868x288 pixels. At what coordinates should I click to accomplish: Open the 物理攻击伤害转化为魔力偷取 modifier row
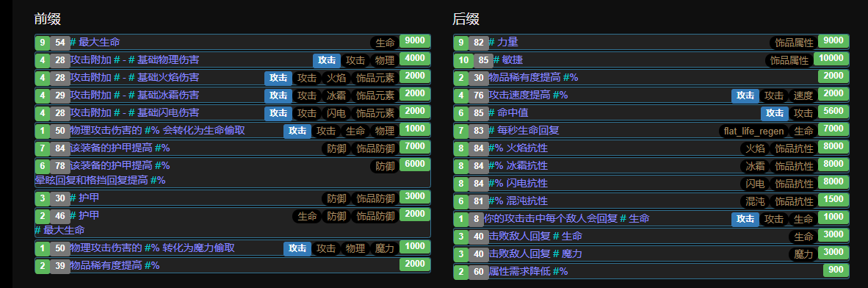point(233,248)
